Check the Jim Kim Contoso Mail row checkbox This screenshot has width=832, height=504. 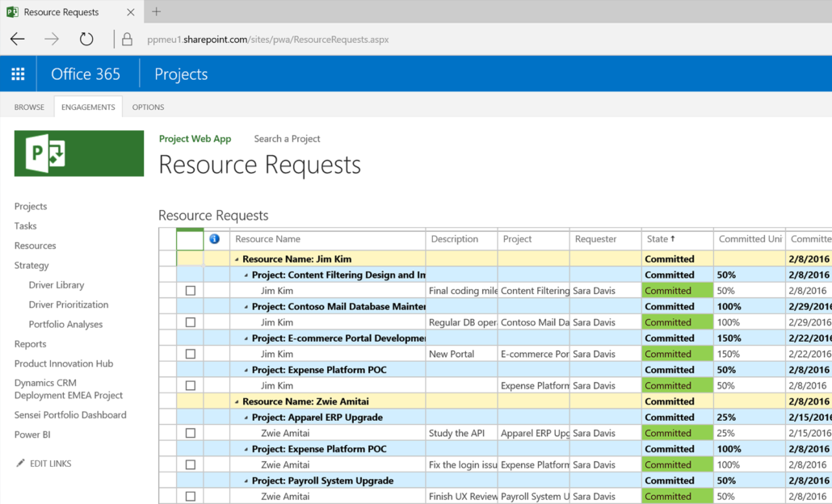click(x=191, y=322)
